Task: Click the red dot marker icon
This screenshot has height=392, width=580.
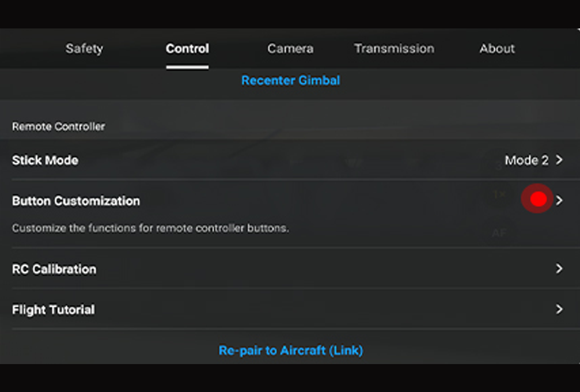Action: coord(538,198)
